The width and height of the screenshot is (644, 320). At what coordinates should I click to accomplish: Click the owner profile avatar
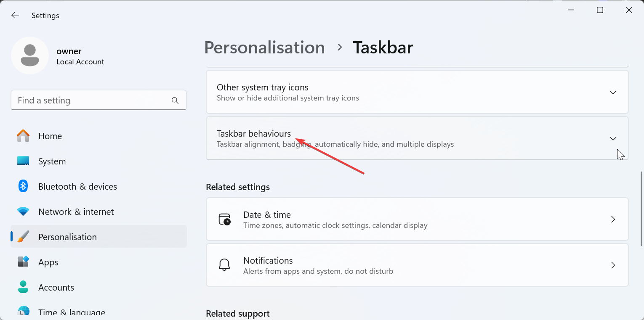pos(30,56)
